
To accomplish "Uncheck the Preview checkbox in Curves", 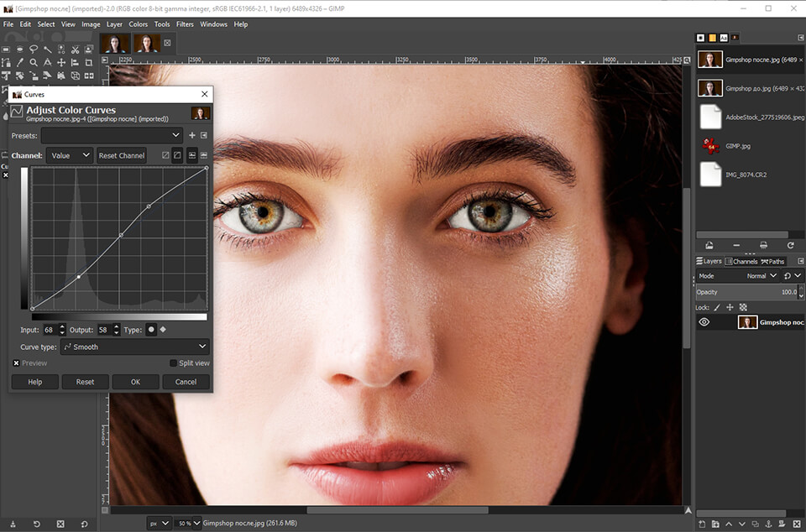I will tap(16, 362).
